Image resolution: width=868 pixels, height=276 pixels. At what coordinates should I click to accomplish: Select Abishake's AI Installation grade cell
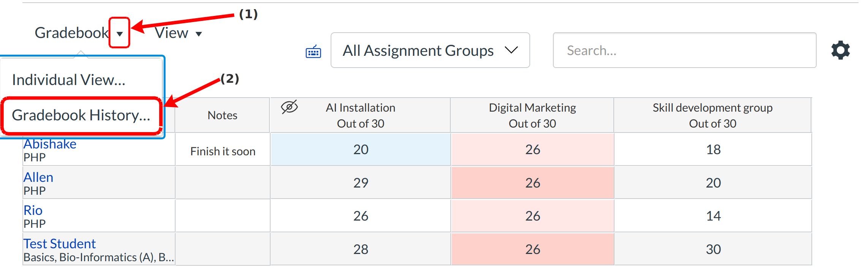(x=360, y=150)
